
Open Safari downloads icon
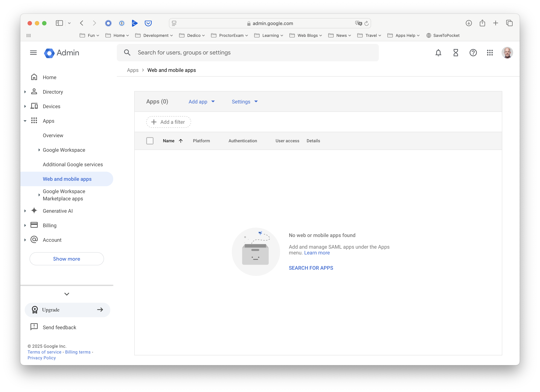coord(469,23)
